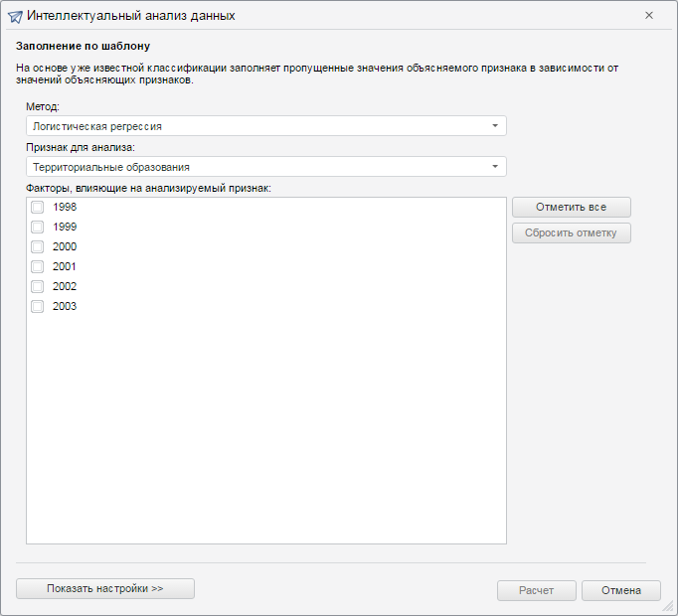Click the Расчет button
678x616 pixels.
[536, 590]
